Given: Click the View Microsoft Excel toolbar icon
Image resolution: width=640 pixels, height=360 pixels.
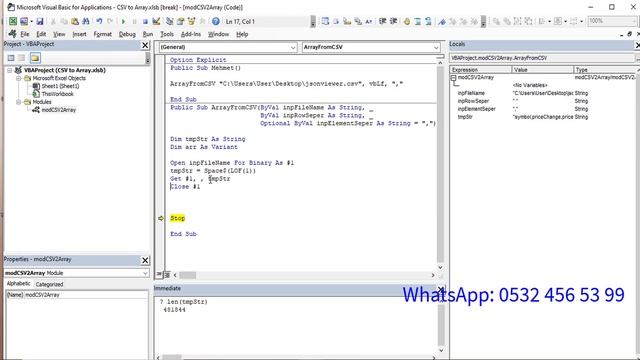Looking at the screenshot, I should (13, 21).
